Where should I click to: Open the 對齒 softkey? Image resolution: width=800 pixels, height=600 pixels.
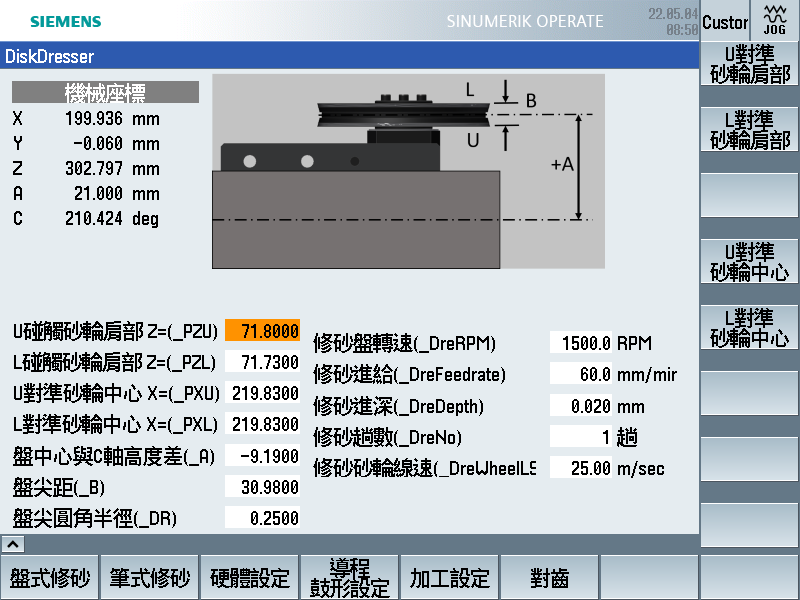[549, 578]
